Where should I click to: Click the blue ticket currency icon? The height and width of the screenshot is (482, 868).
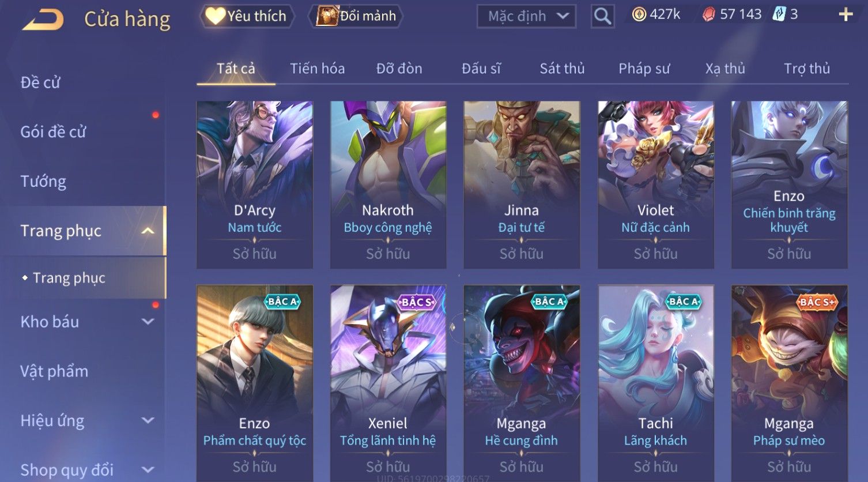click(x=779, y=14)
